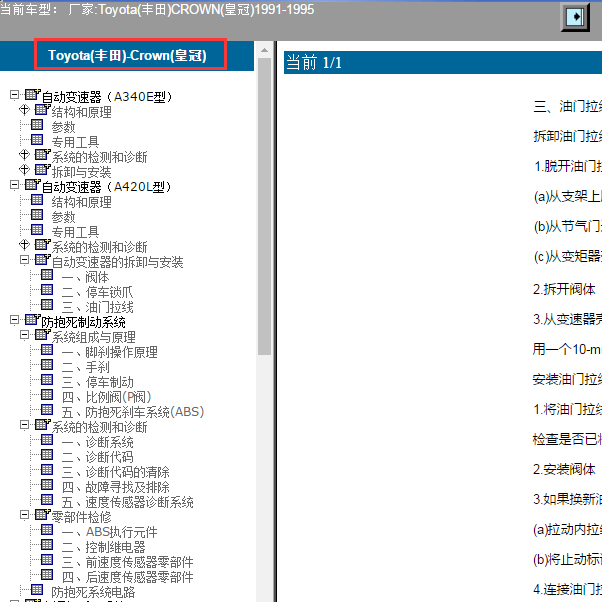Click the 2.拆开阀体 step text

pos(564,289)
